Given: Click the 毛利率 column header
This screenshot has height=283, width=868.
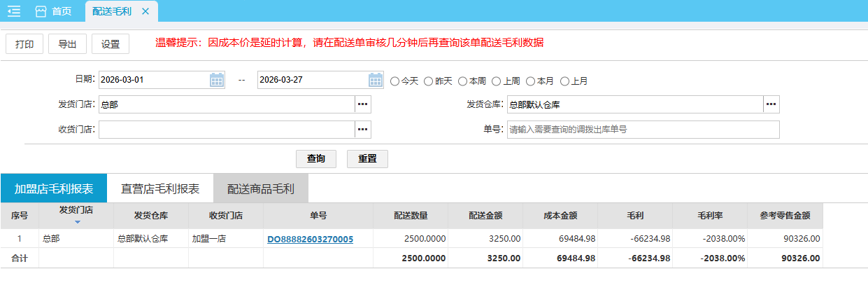Looking at the screenshot, I should (x=711, y=215).
